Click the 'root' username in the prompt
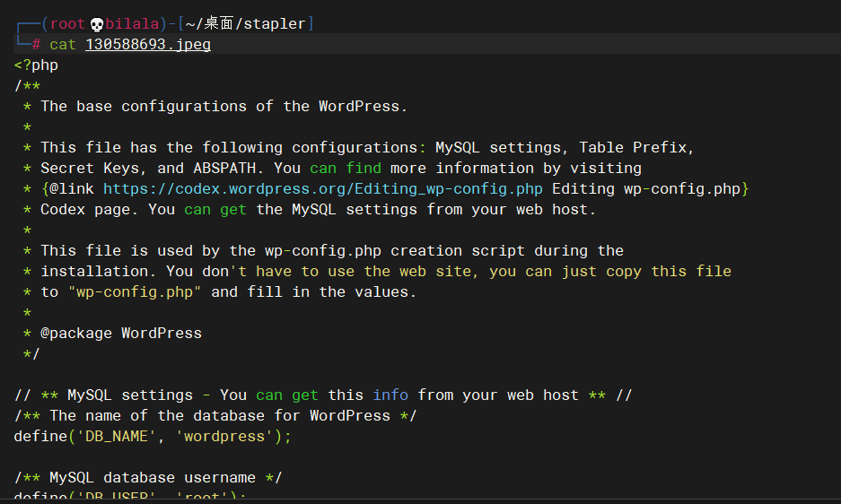Image resolution: width=841 pixels, height=504 pixels. coord(67,24)
